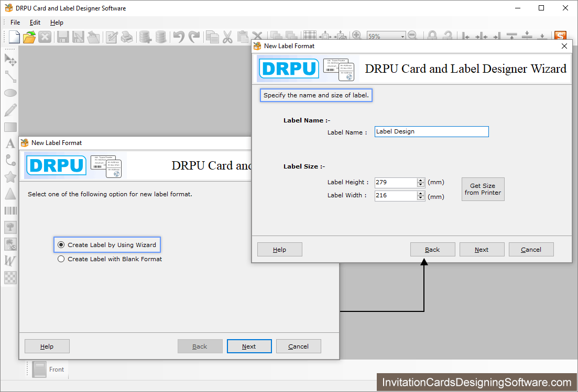Select the image library palm-tree icon
The height and width of the screenshot is (392, 578).
(x=10, y=244)
